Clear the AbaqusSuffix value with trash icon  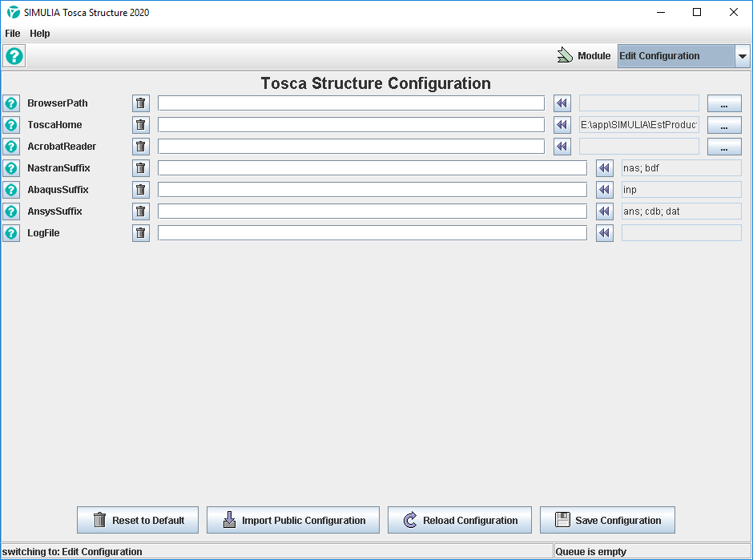pos(141,190)
